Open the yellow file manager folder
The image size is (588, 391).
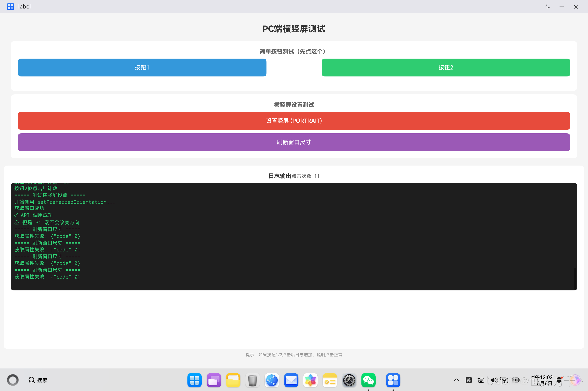click(x=233, y=380)
